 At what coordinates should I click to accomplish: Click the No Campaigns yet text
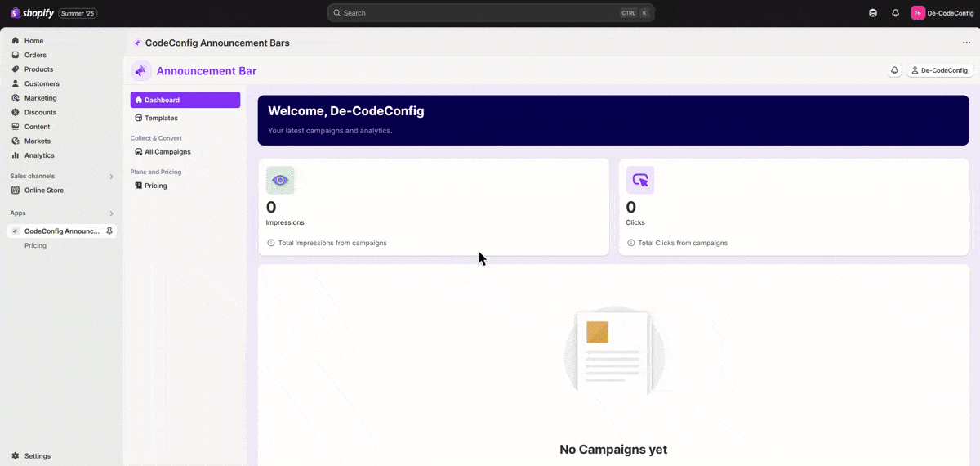pos(613,450)
